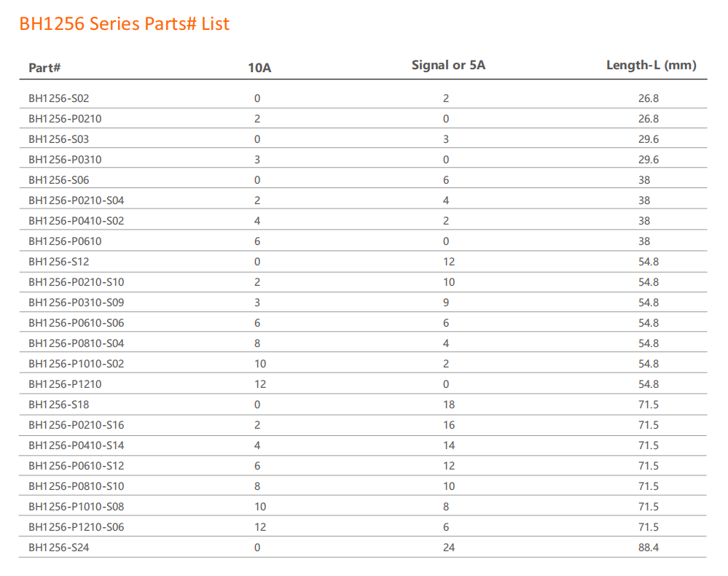
Task: Select the 29.6 length for BH1256-P0310
Action: pyautogui.click(x=649, y=160)
